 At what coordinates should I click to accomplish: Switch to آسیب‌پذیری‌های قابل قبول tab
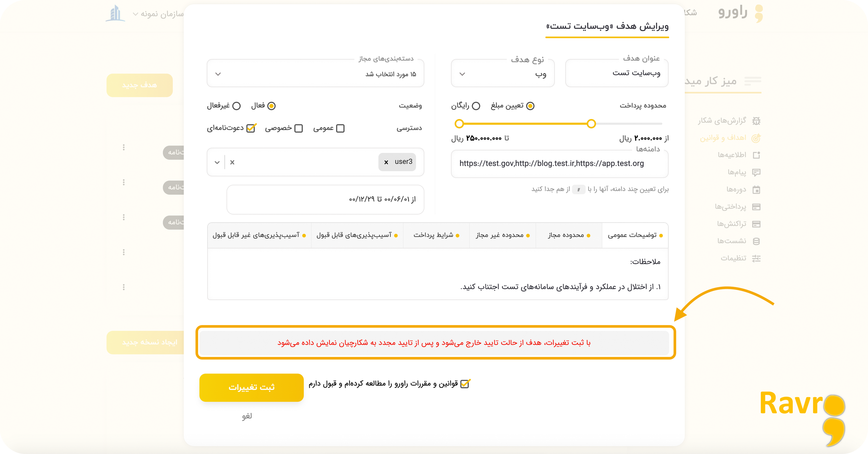pos(357,236)
